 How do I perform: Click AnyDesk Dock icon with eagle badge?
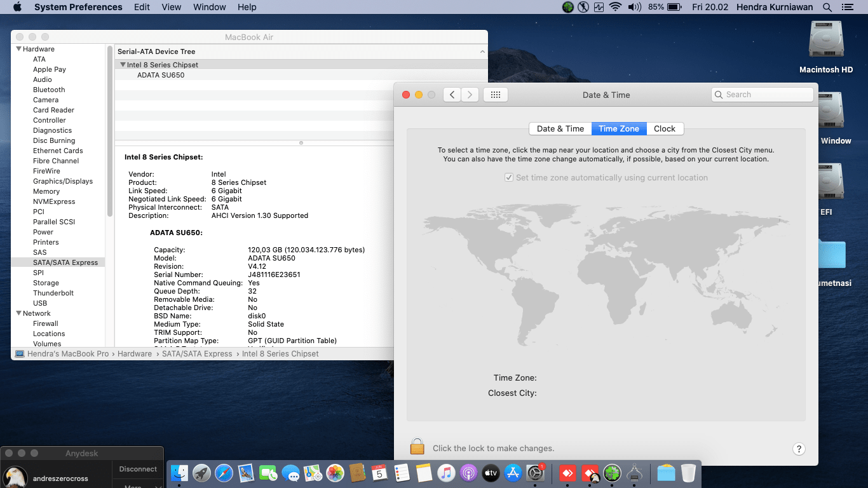coord(590,473)
